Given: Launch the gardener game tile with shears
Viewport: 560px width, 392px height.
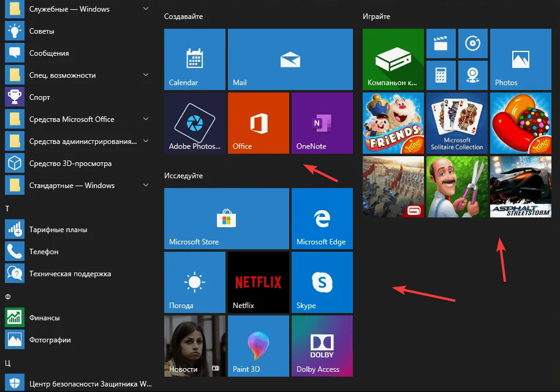Looking at the screenshot, I should tap(457, 187).
